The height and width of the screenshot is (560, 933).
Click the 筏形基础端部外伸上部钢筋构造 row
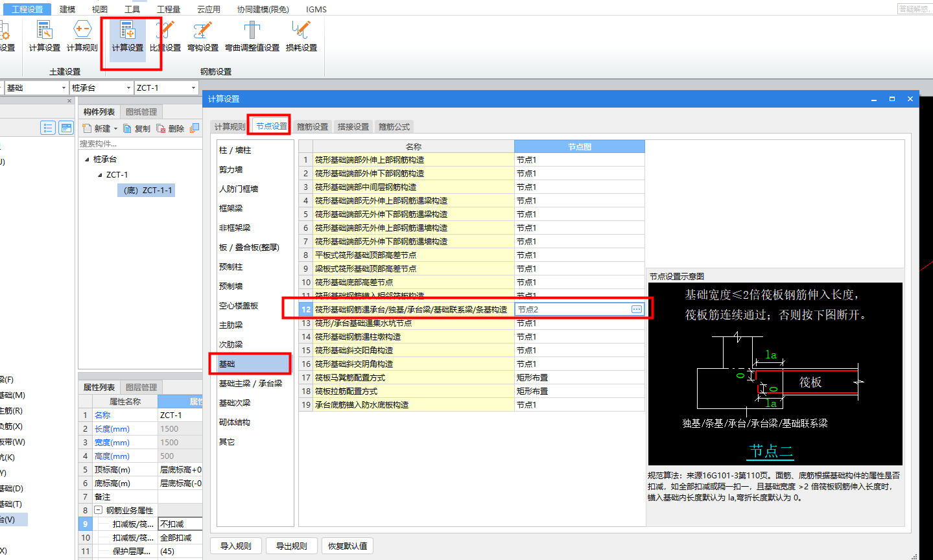(472, 159)
